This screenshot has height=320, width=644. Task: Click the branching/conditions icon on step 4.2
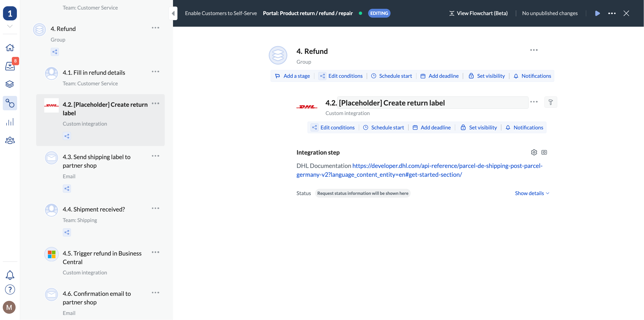(x=67, y=136)
